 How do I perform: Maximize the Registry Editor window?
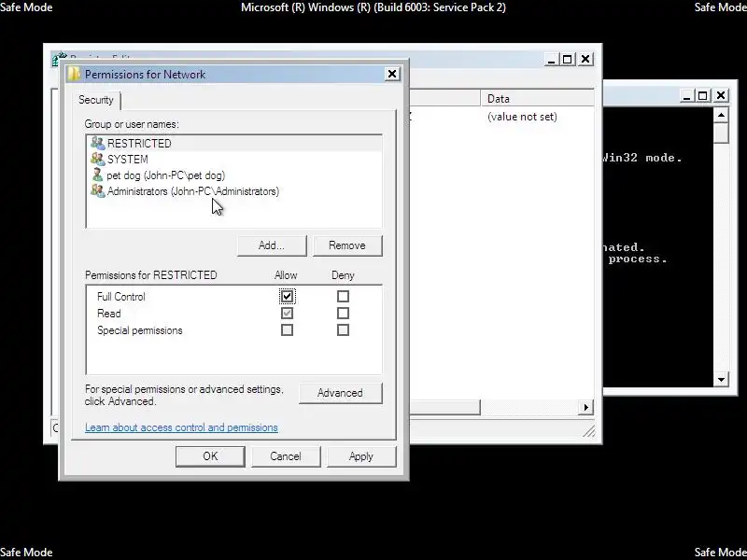[x=568, y=60]
